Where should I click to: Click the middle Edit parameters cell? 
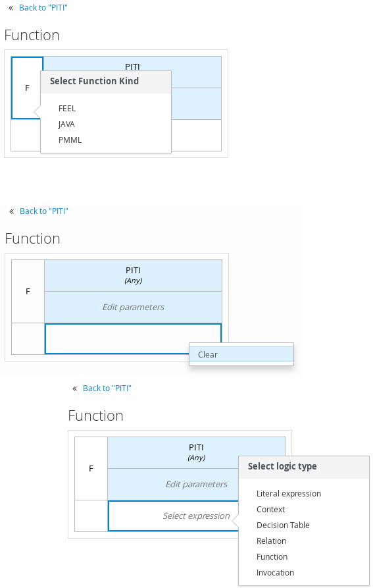click(x=134, y=307)
